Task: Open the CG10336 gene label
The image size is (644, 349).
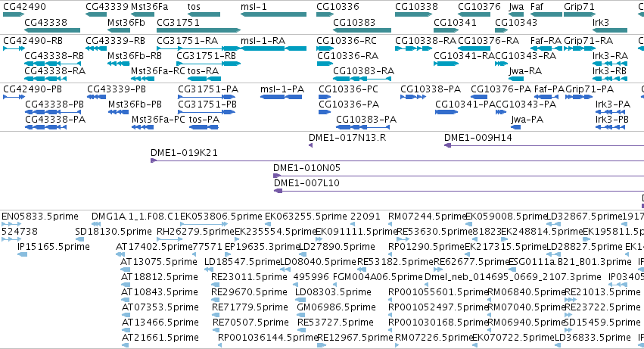Action: [338, 7]
